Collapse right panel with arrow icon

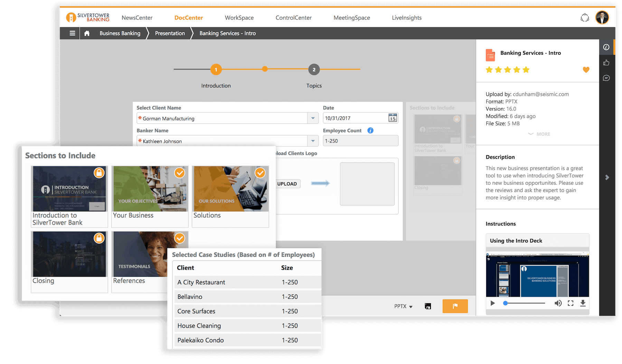pos(607,178)
